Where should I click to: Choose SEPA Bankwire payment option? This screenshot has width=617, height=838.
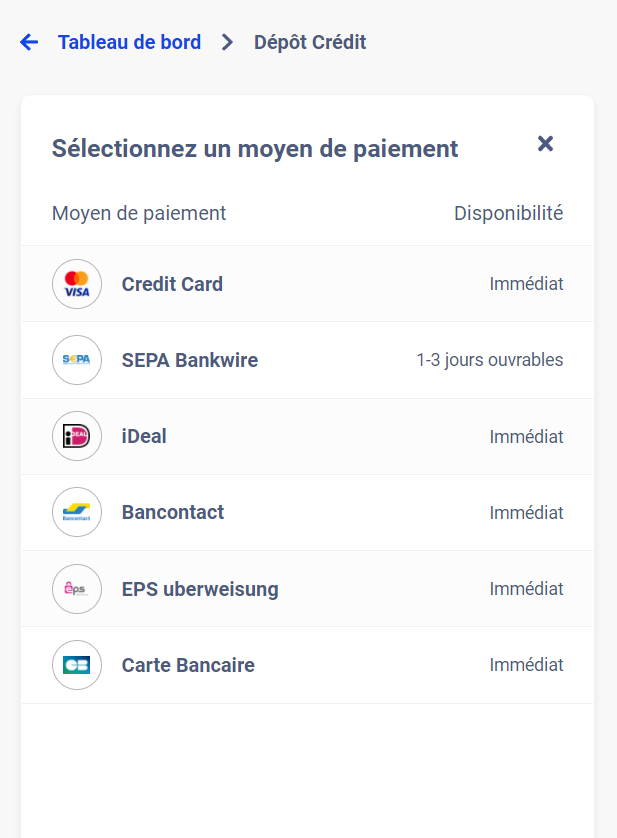pos(189,360)
